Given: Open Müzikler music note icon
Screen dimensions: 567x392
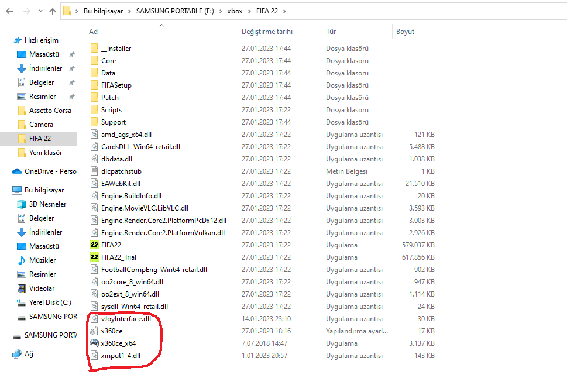Looking at the screenshot, I should (x=22, y=260).
